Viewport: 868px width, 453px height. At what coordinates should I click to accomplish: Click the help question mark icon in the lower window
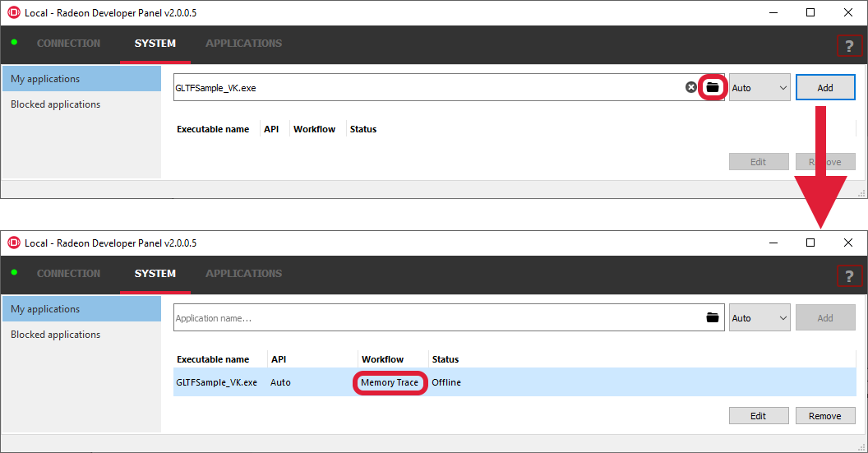point(849,276)
